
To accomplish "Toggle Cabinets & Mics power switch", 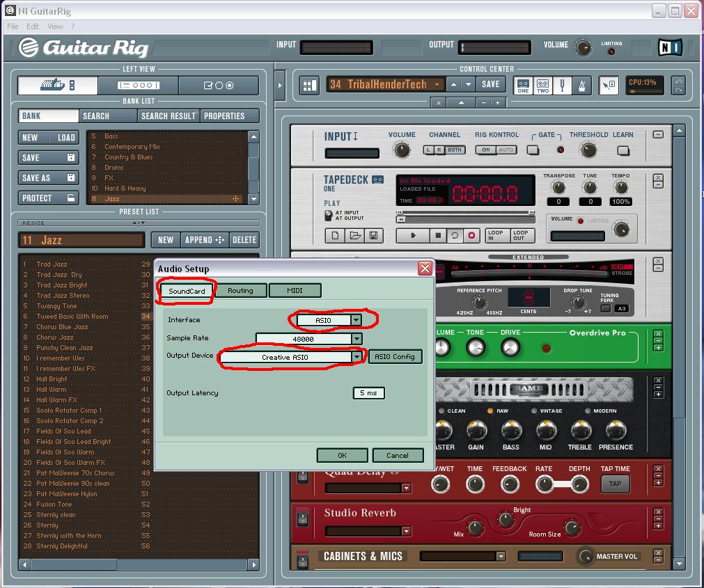I will click(x=303, y=561).
